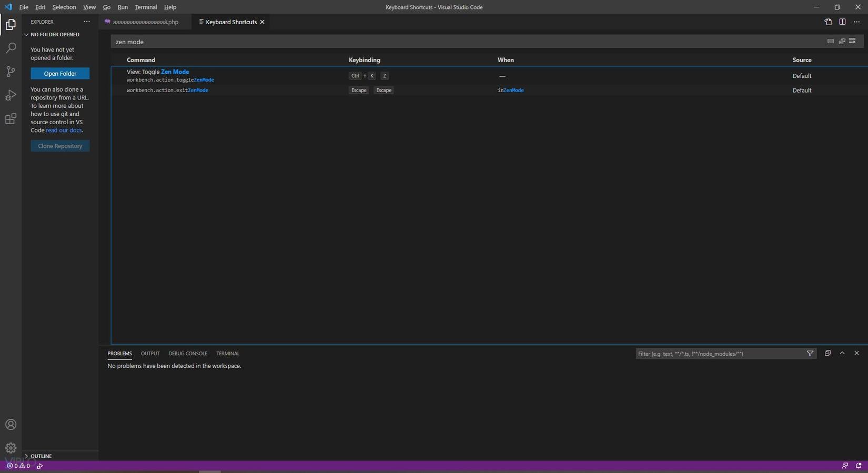Open the Extensions view
Image resolution: width=868 pixels, height=473 pixels.
pyautogui.click(x=11, y=119)
